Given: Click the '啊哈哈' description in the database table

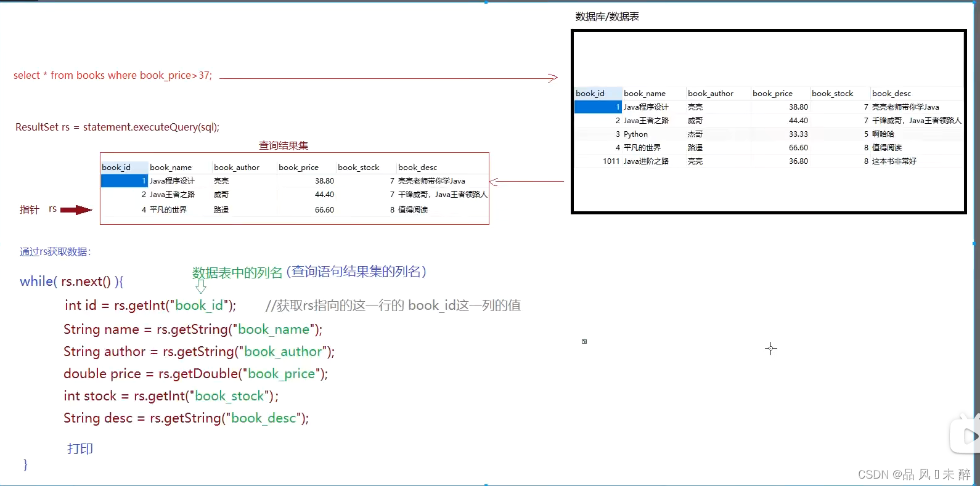Looking at the screenshot, I should coord(883,134).
